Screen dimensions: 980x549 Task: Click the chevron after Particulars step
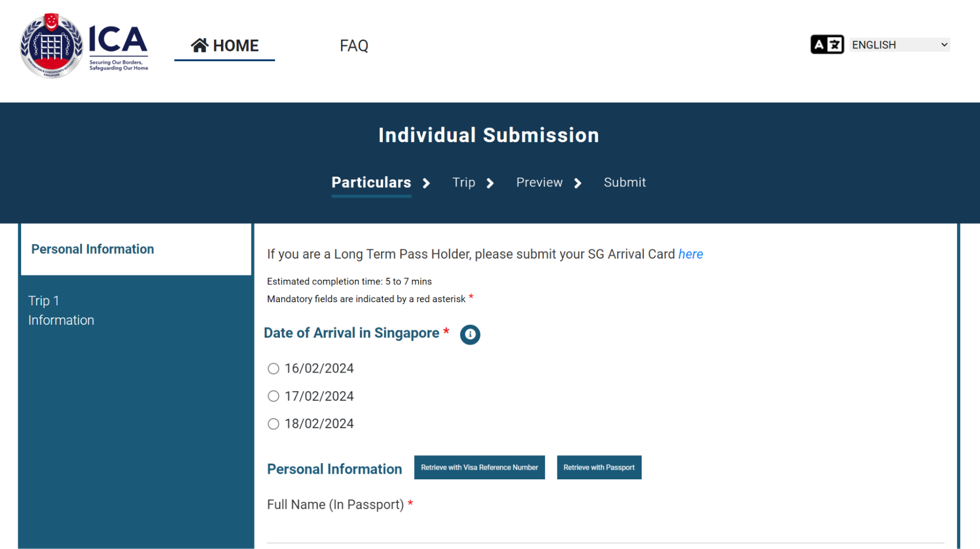coord(427,183)
